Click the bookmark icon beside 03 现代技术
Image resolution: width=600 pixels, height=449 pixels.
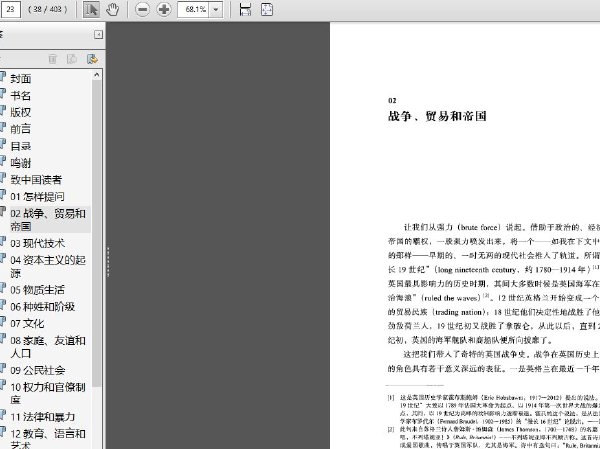click(3, 241)
